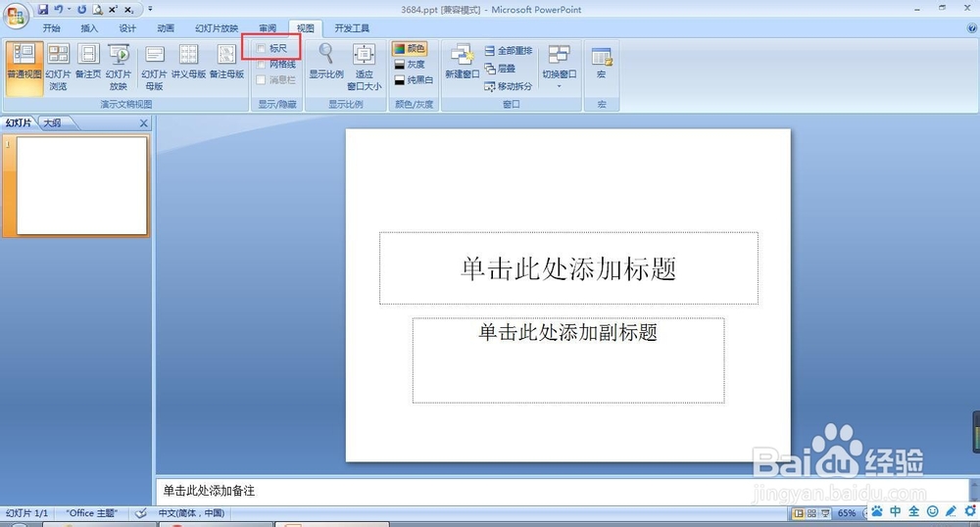Open the IME emoji smiley panel
The image size is (980, 527).
click(x=933, y=511)
